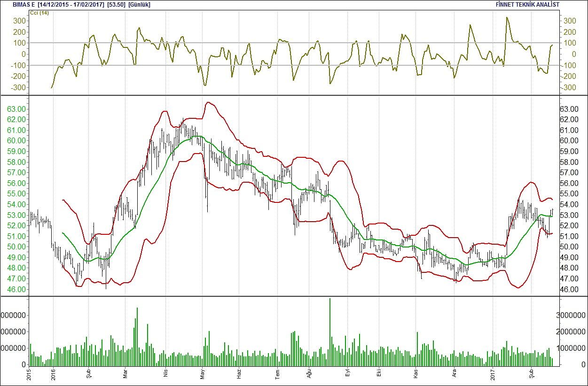
Task: Click the 'May' month label
Action: [203, 375]
